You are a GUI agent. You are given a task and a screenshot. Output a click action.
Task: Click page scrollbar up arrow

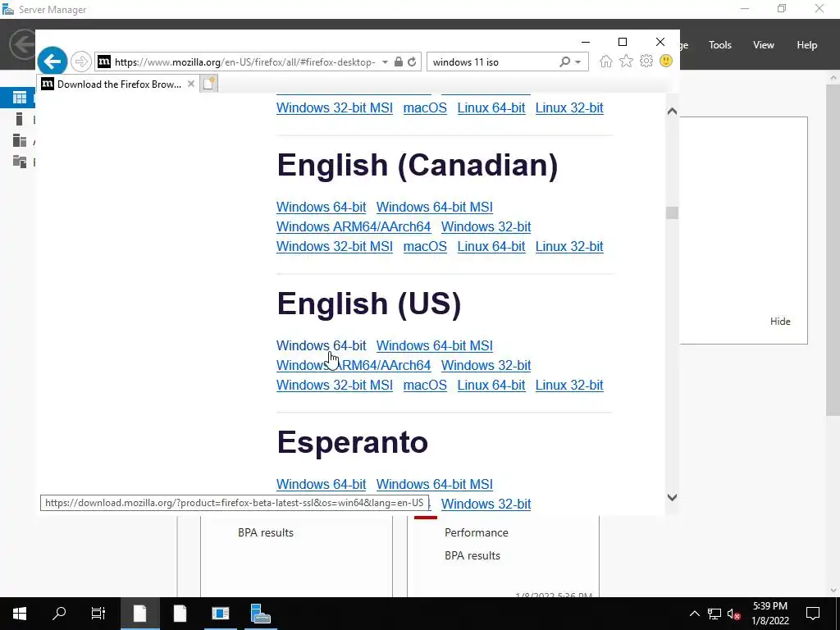(673, 111)
